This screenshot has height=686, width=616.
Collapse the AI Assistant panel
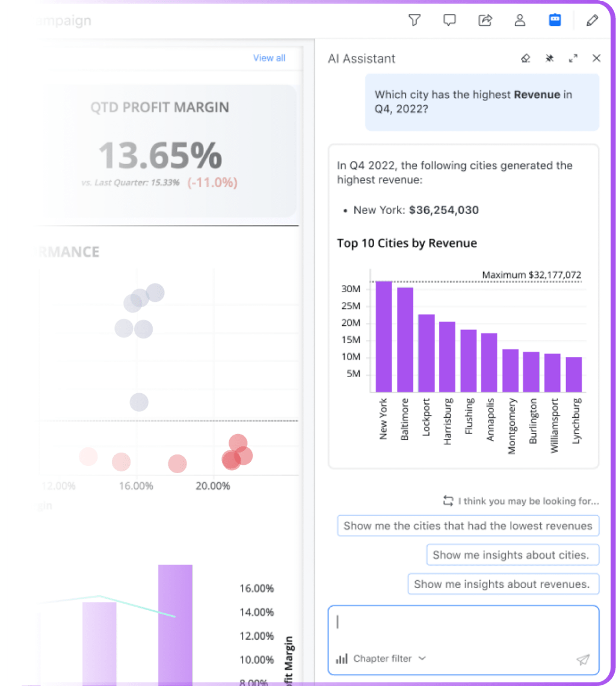(596, 58)
